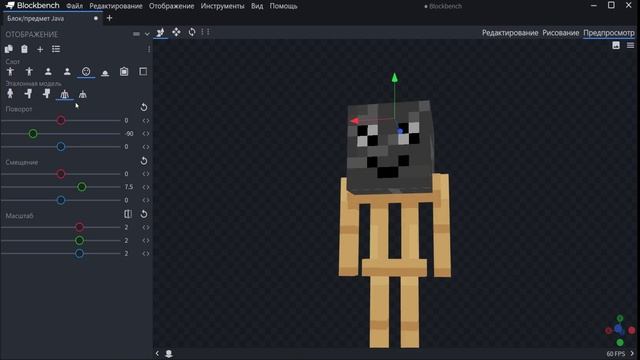
Task: Open the Инструменты menu
Action: 222,6
